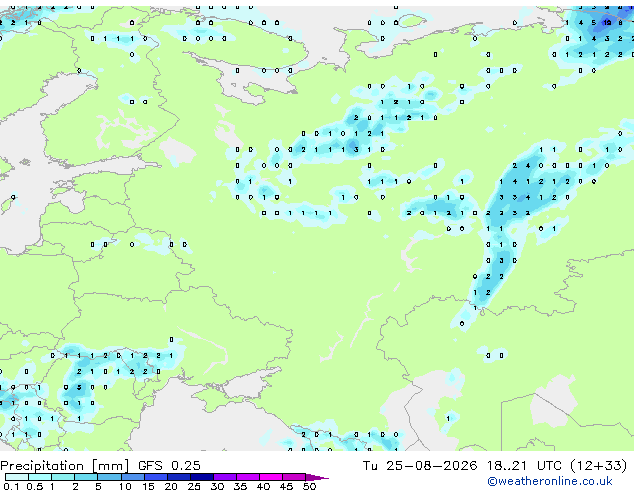
Task: Click the 20–25 mm legend color segment
Action: (x=179, y=477)
